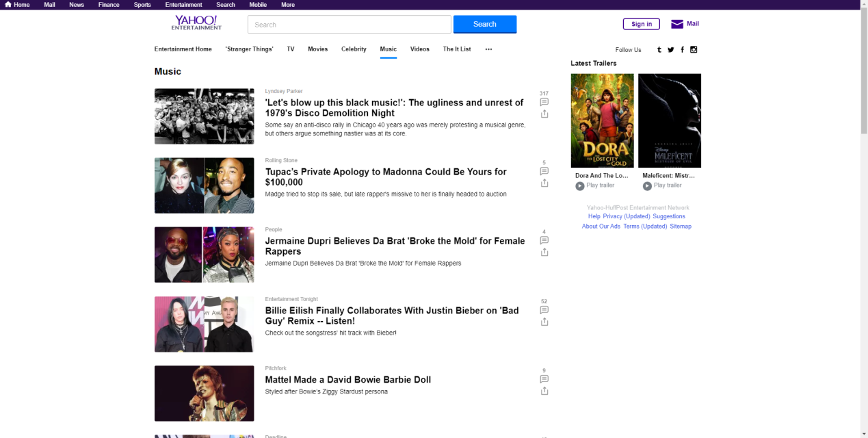Open Entertainment in the top purple bar

coord(183,5)
